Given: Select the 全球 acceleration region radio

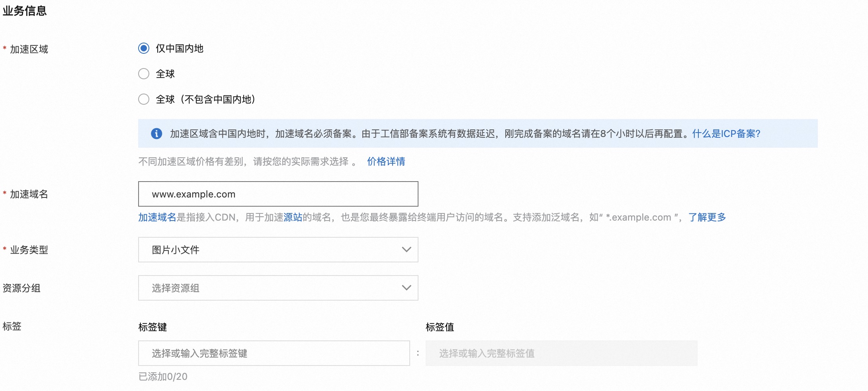Looking at the screenshot, I should 144,74.
